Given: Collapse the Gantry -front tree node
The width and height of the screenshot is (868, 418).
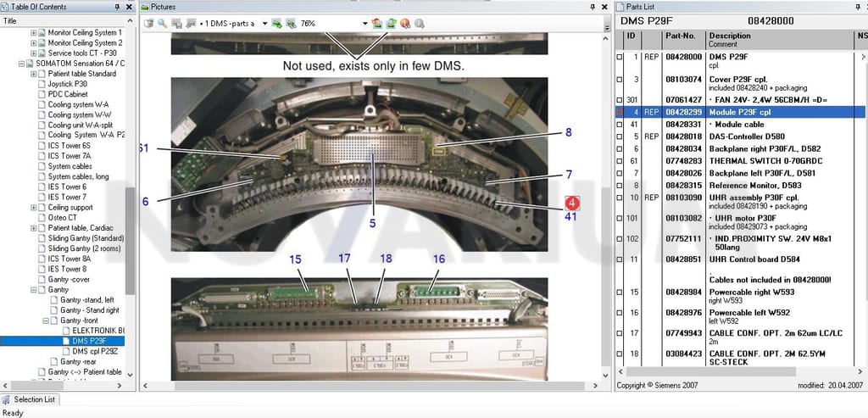Looking at the screenshot, I should pyautogui.click(x=46, y=320).
